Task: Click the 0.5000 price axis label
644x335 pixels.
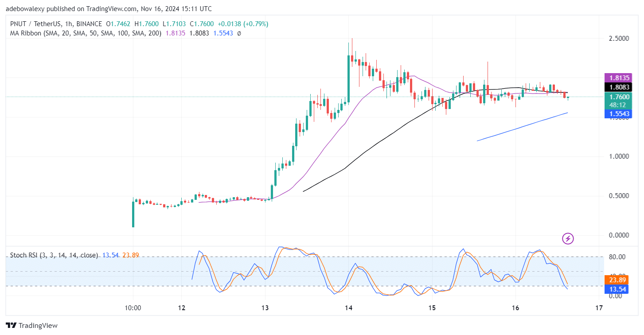Action: click(x=619, y=196)
